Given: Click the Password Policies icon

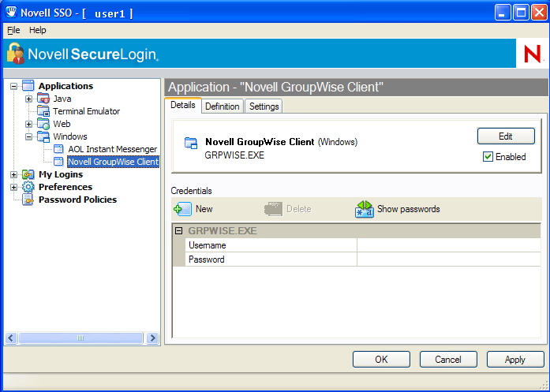Looking at the screenshot, I should point(28,200).
